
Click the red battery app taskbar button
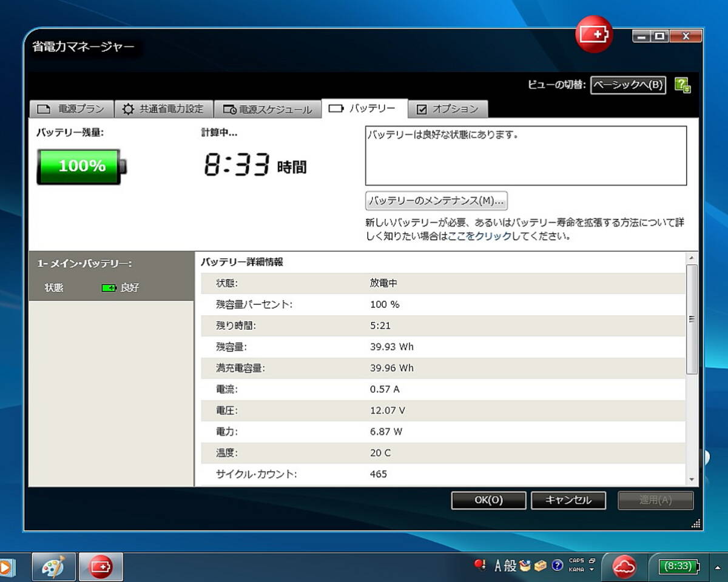(101, 567)
